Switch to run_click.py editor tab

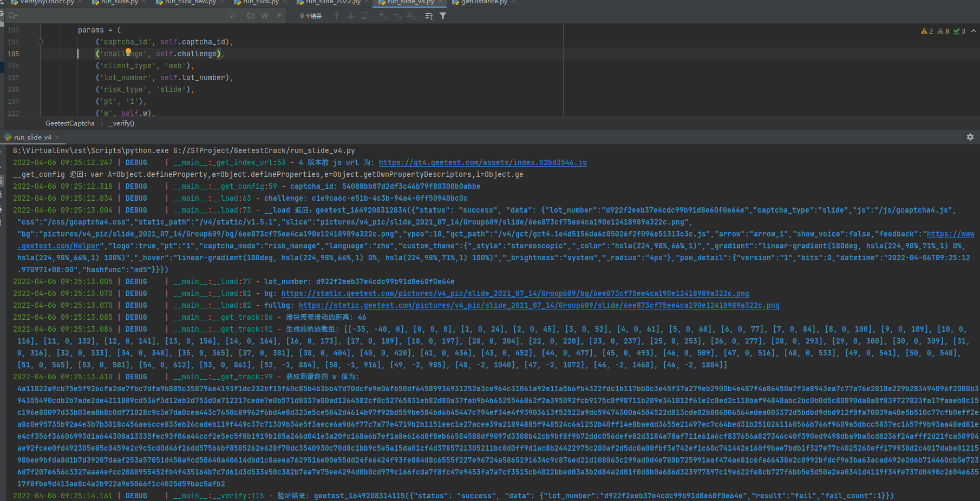[x=260, y=2]
